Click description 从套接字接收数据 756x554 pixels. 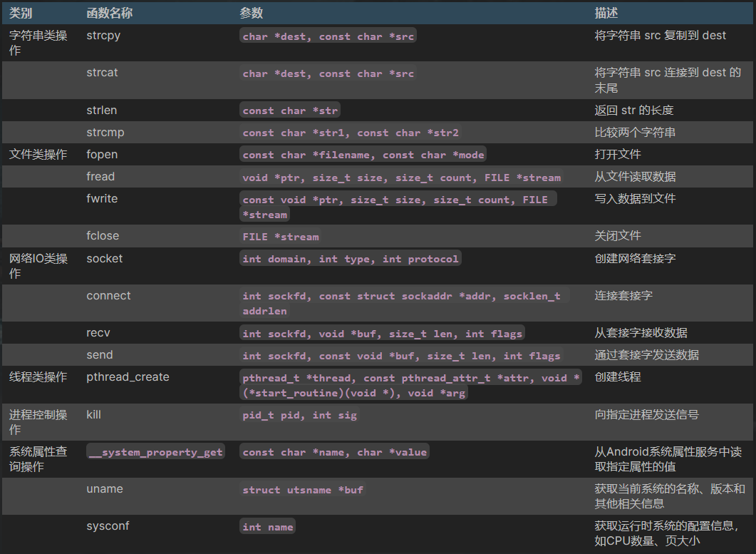tap(641, 333)
